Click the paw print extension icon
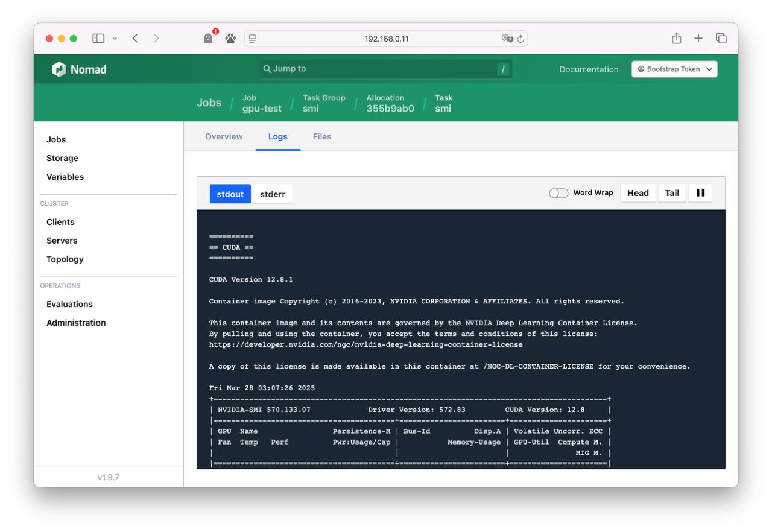This screenshot has width=772, height=532. tap(230, 39)
